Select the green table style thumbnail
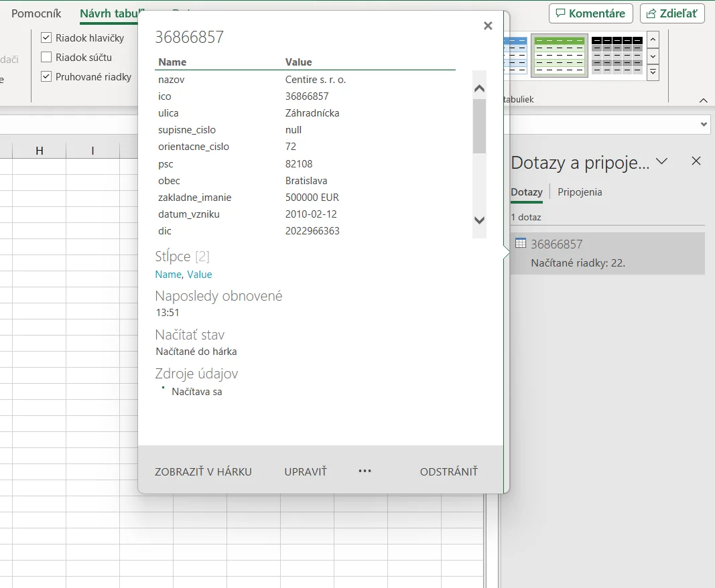Image resolution: width=715 pixels, height=588 pixels. [x=560, y=56]
